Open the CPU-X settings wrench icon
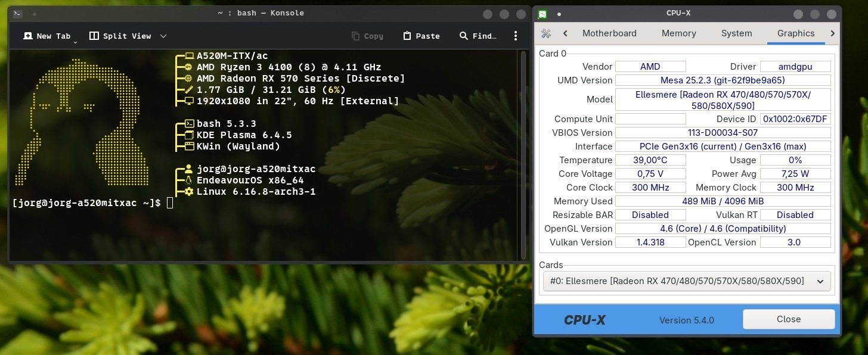Screen dimensions: 868x355 tap(545, 33)
